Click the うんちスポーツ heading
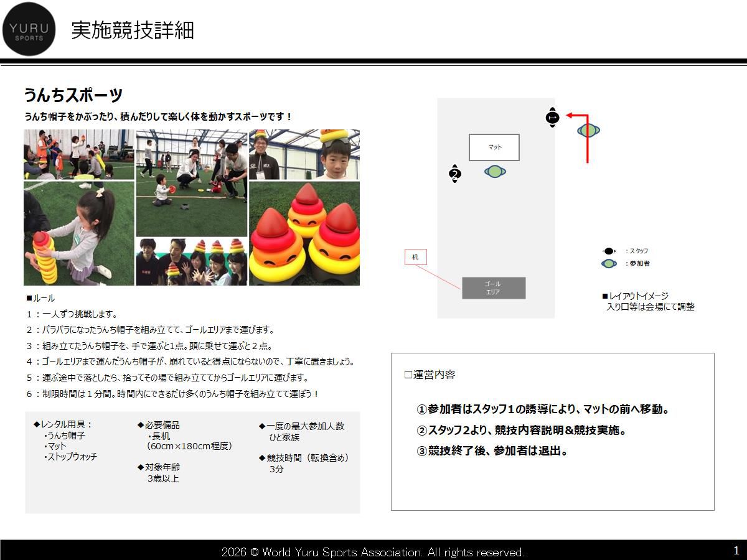747x560 pixels. [x=73, y=96]
